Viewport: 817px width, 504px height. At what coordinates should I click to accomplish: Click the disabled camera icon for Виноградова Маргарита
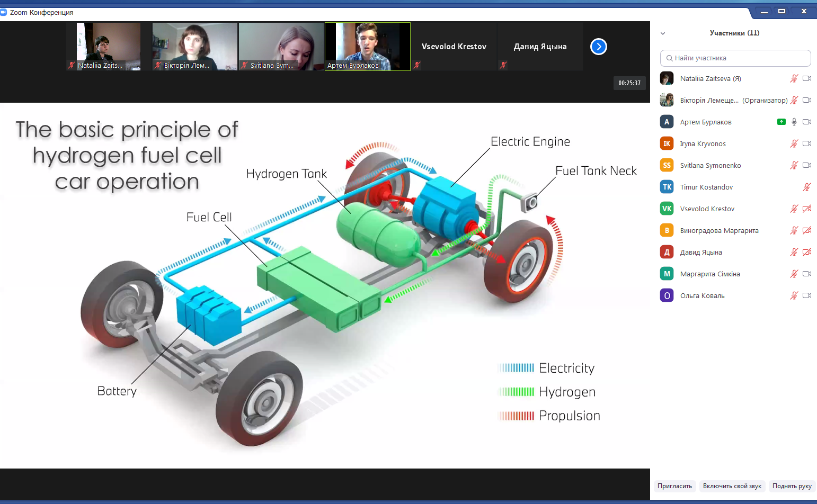807,230
